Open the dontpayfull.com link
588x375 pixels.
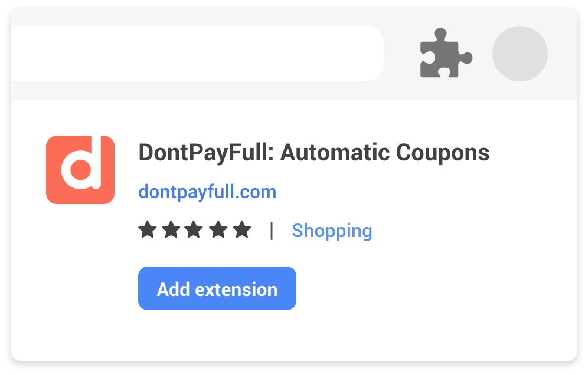coord(207,192)
